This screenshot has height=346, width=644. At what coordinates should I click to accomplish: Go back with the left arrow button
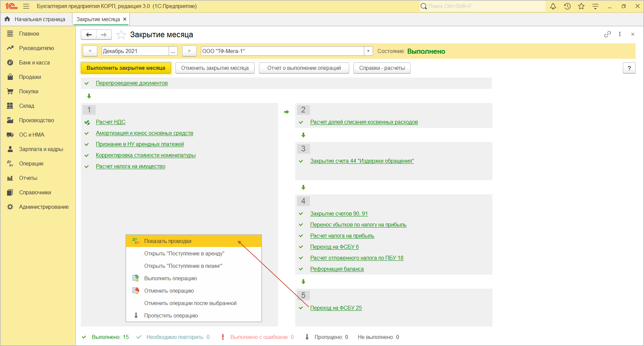[89, 35]
